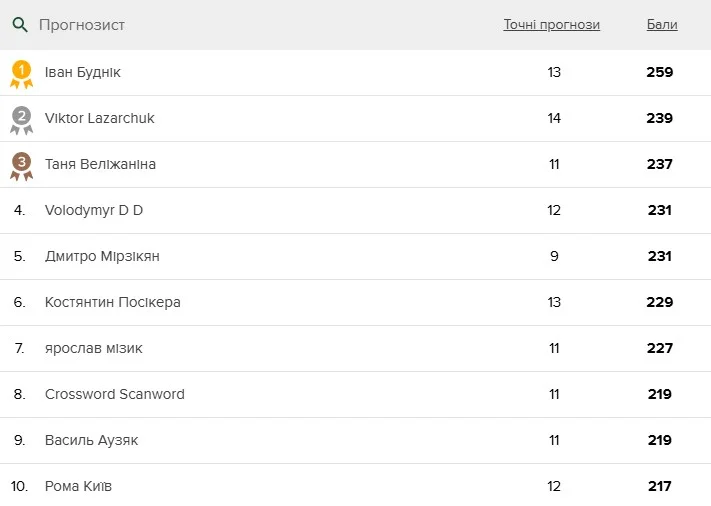Click the gold first-place medal icon
Image resolution: width=711 pixels, height=506 pixels.
tap(21, 73)
